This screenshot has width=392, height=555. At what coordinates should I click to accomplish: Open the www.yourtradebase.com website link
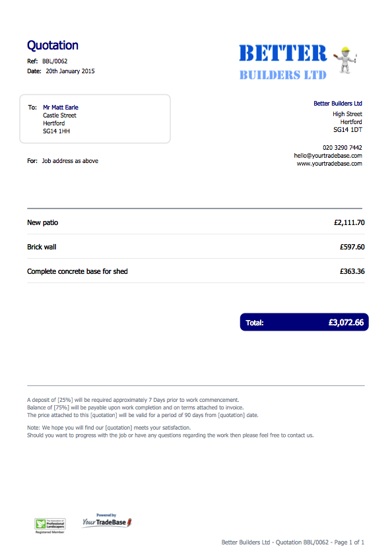click(x=329, y=164)
